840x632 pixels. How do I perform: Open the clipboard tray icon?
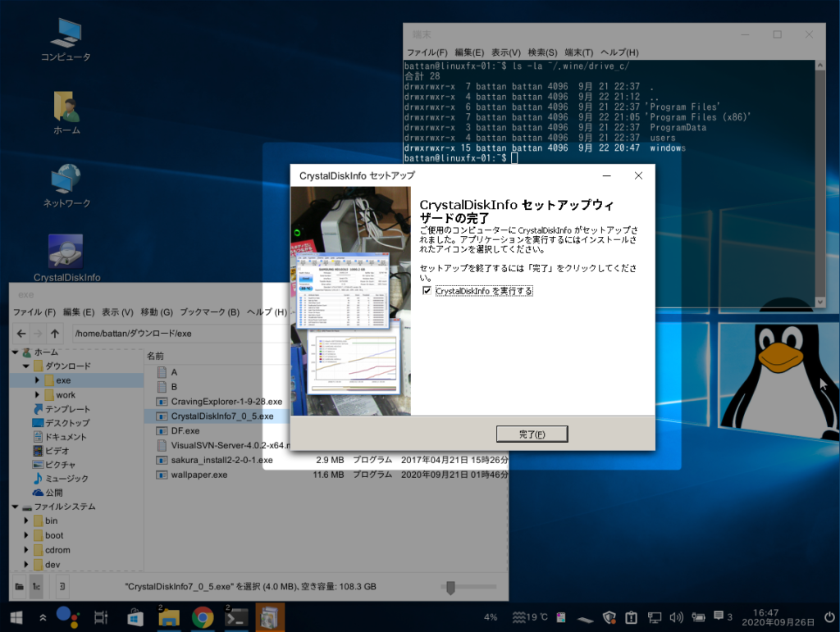click(631, 617)
